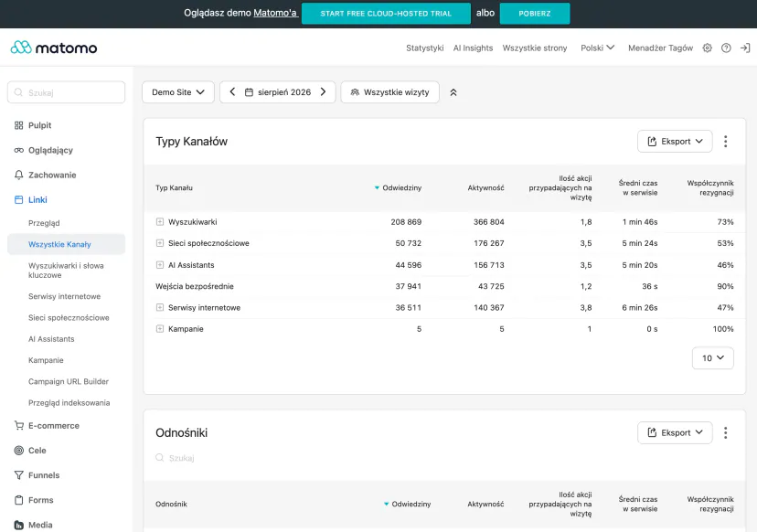Click Start Free Cloud-Hosted Trial button
The width and height of the screenshot is (757, 532).
tap(386, 14)
